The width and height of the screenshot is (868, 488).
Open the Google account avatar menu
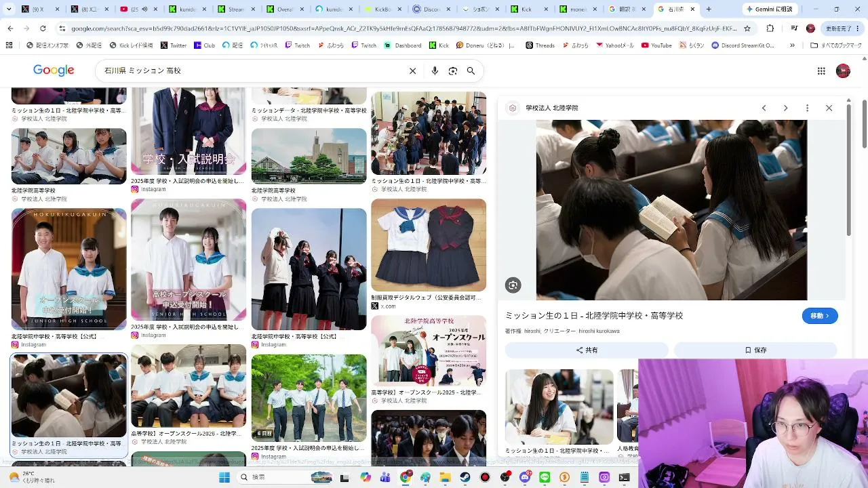click(x=843, y=70)
